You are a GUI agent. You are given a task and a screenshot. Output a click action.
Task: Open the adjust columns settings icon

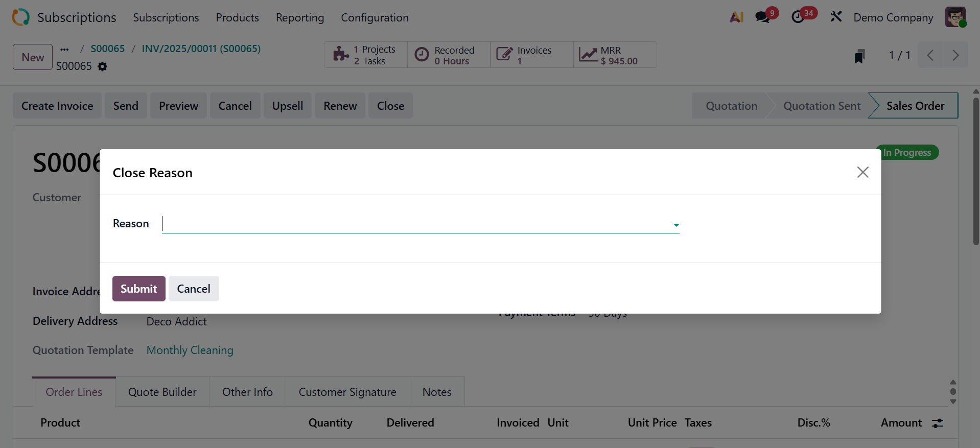pos(938,423)
